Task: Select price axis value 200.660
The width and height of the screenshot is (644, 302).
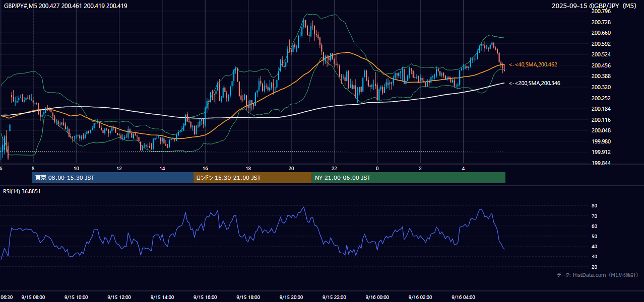Action: [x=601, y=33]
